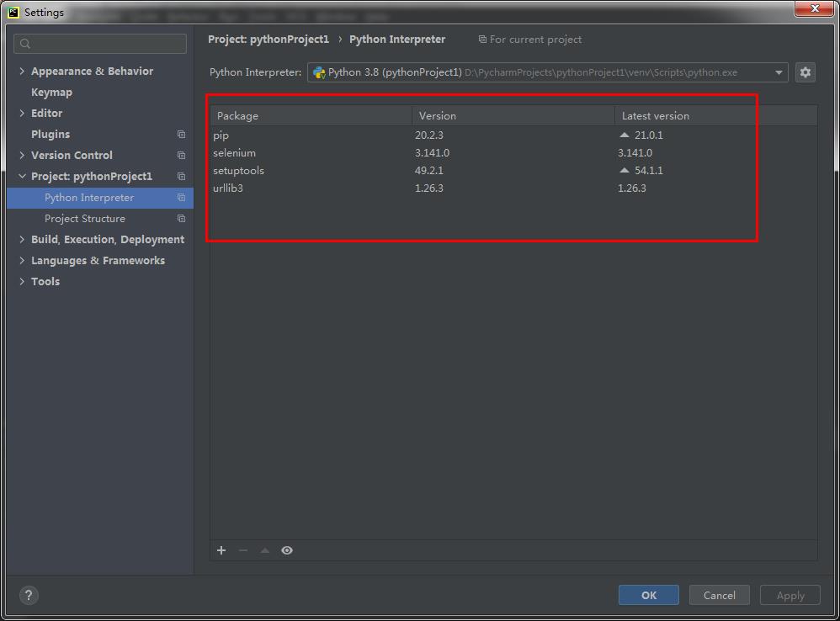
Task: Select Plugins in the settings tree
Action: pos(51,135)
